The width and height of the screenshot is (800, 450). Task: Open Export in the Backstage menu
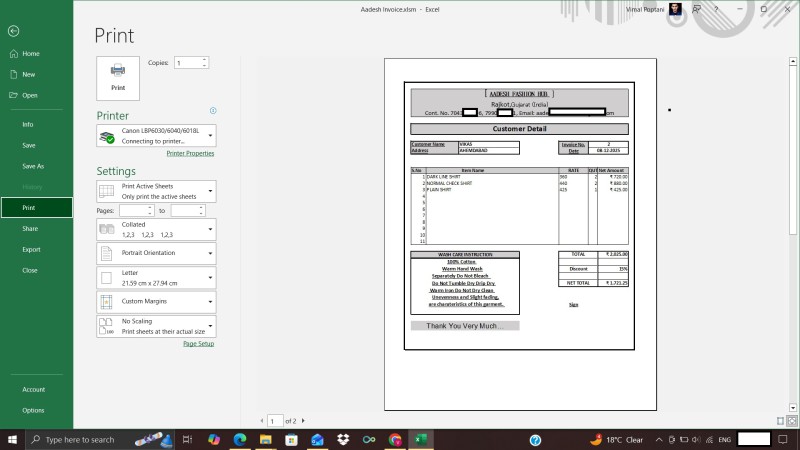point(31,249)
